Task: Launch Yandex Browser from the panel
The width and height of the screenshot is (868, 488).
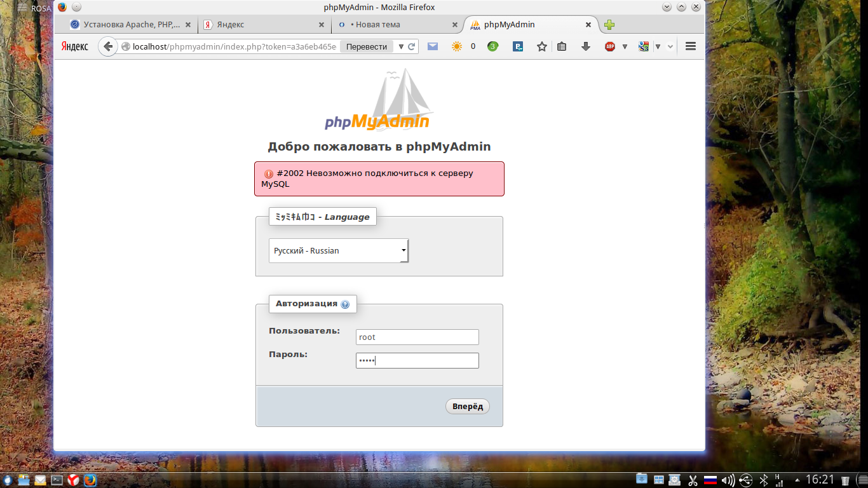Action: click(x=73, y=480)
